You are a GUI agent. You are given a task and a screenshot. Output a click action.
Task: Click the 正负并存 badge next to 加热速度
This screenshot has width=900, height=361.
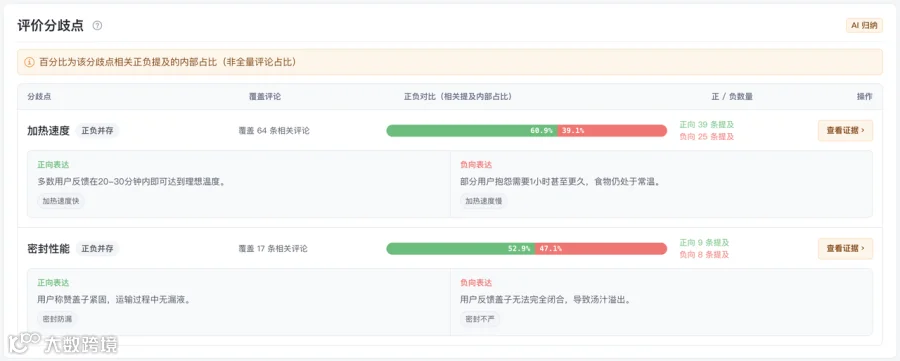[x=98, y=131]
